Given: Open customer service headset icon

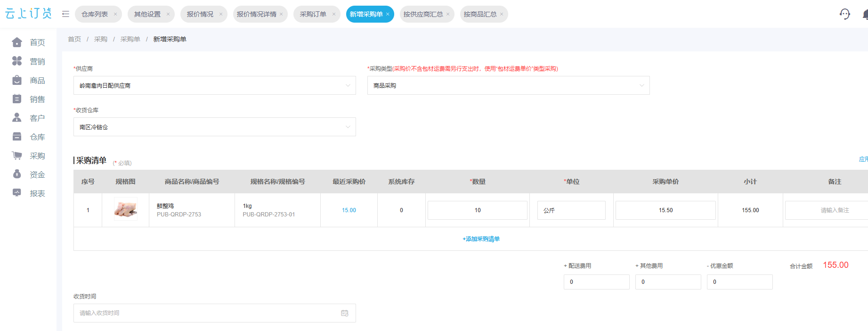Looking at the screenshot, I should [845, 14].
